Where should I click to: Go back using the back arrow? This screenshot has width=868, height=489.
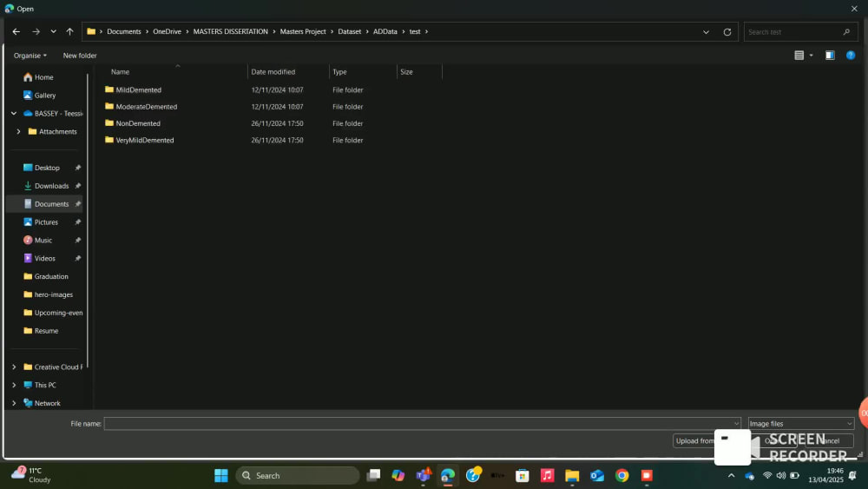click(16, 31)
